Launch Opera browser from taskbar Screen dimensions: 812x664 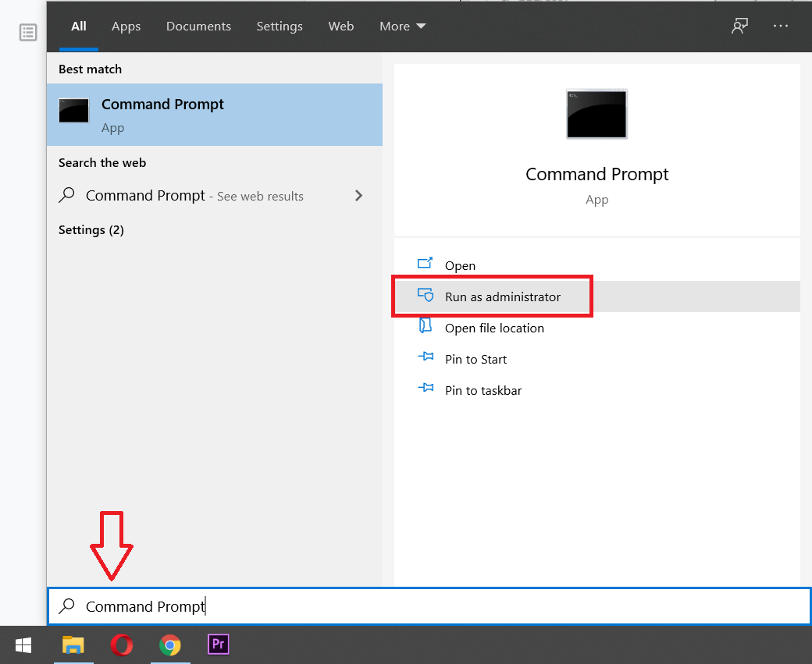(x=122, y=644)
